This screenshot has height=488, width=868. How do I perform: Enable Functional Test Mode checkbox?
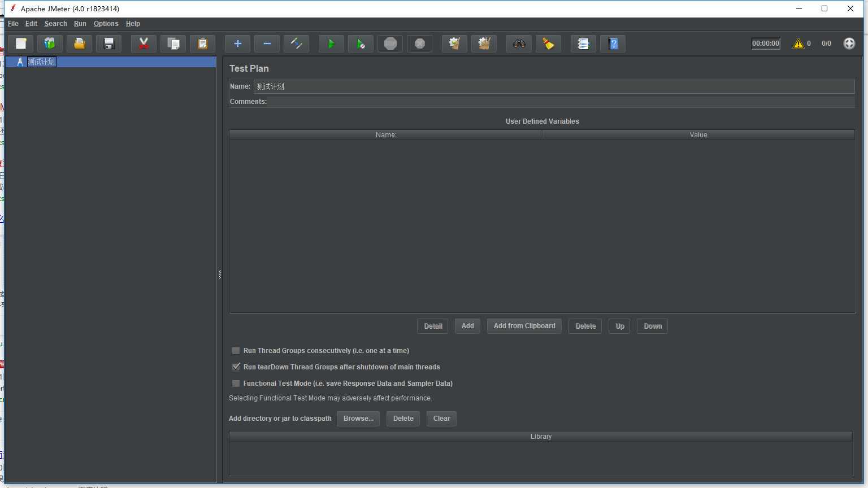[236, 384]
